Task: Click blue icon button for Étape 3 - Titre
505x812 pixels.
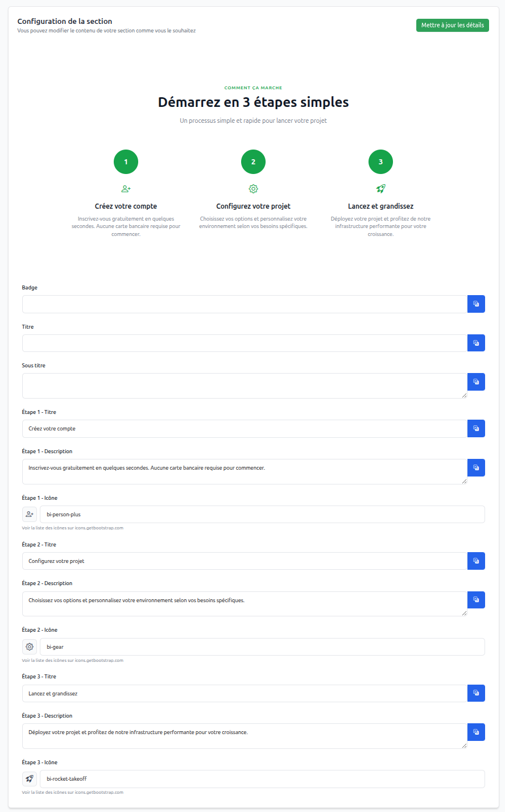Action: point(476,693)
